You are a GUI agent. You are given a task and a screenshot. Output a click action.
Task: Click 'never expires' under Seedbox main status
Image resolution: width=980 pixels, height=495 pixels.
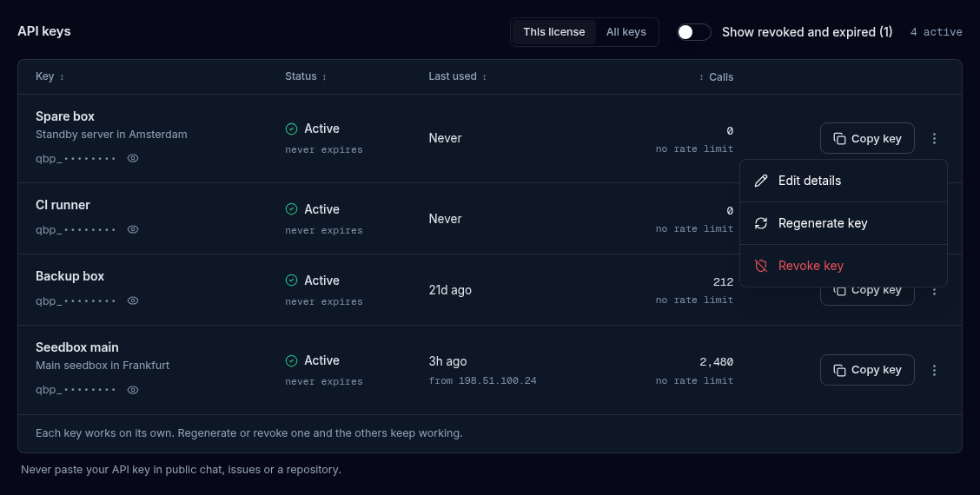[x=324, y=382]
